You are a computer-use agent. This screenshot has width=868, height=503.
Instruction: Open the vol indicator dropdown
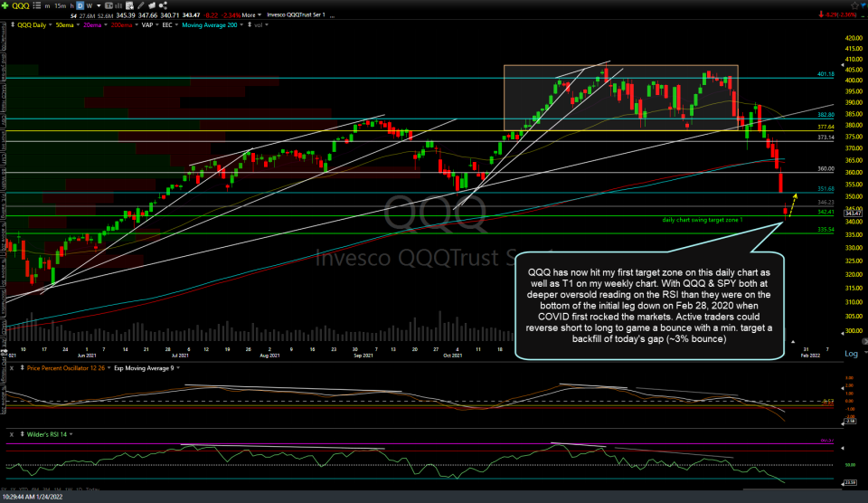[267, 25]
